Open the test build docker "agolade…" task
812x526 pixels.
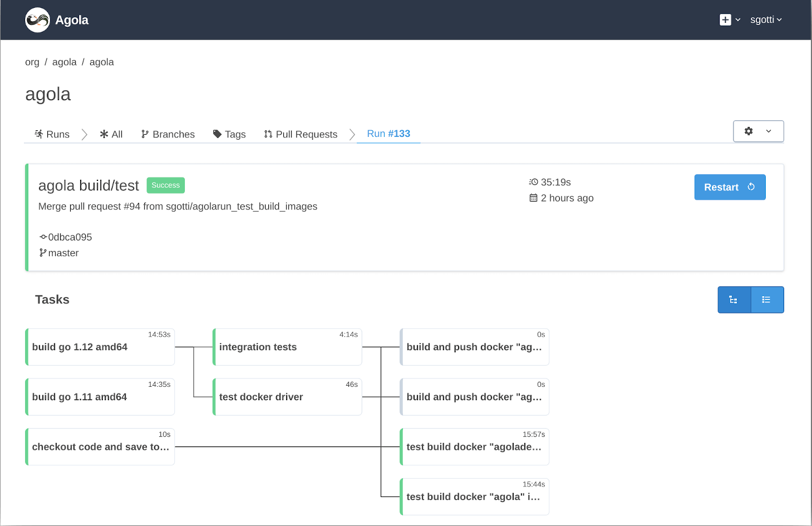coord(475,447)
